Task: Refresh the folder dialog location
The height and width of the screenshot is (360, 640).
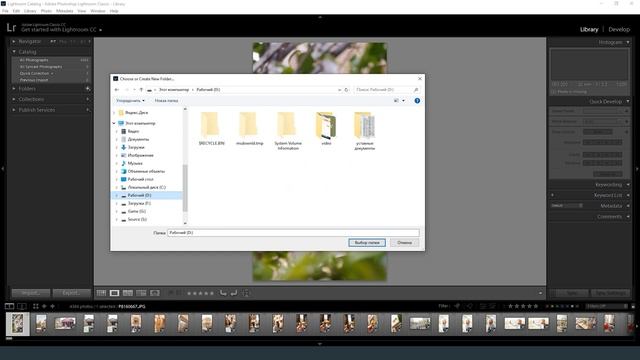Action: pyautogui.click(x=347, y=89)
